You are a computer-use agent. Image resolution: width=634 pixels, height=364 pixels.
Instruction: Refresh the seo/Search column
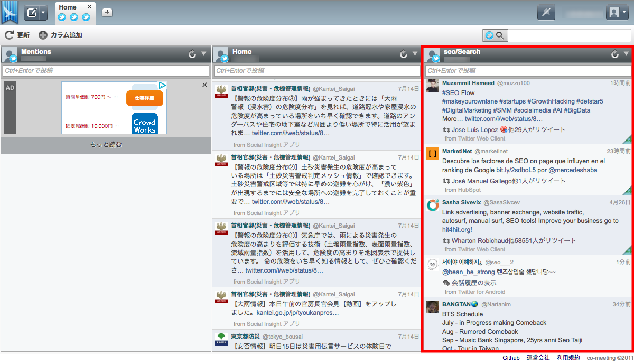tap(615, 54)
